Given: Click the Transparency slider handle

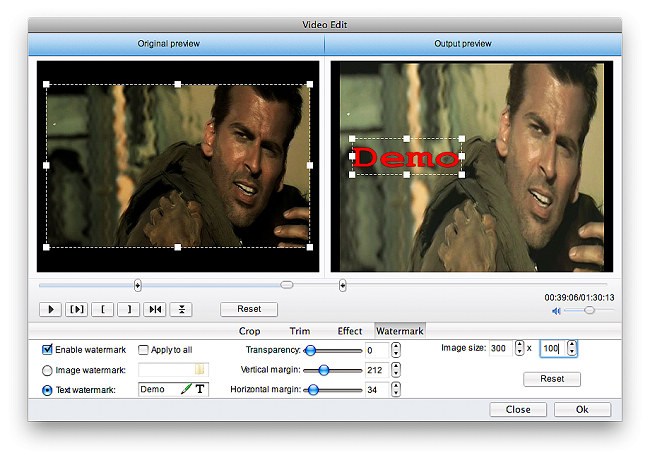Looking at the screenshot, I should point(310,351).
